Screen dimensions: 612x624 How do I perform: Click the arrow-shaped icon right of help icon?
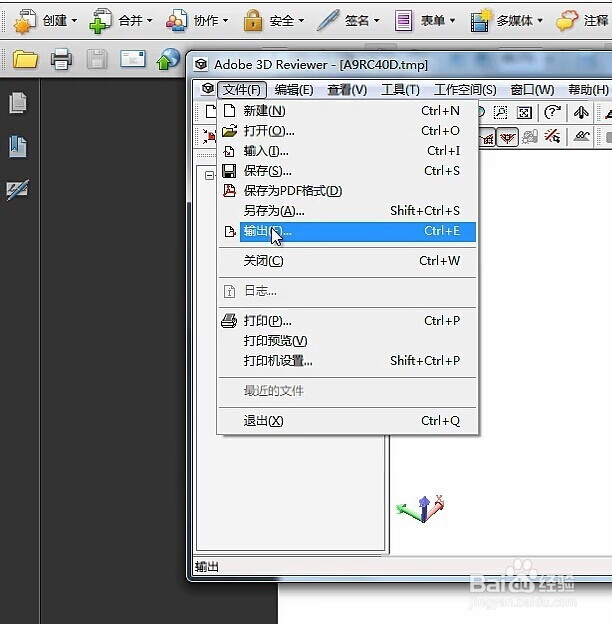pos(581,113)
